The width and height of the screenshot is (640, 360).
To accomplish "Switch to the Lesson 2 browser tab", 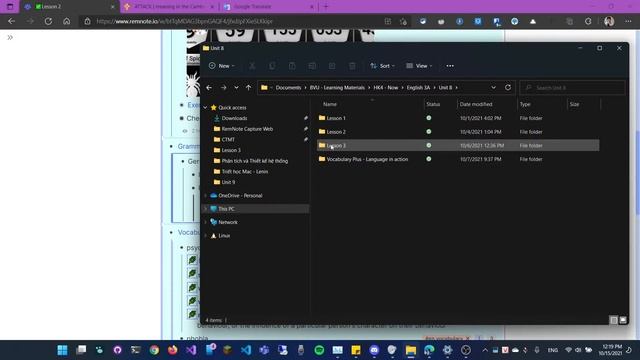I will (x=69, y=7).
